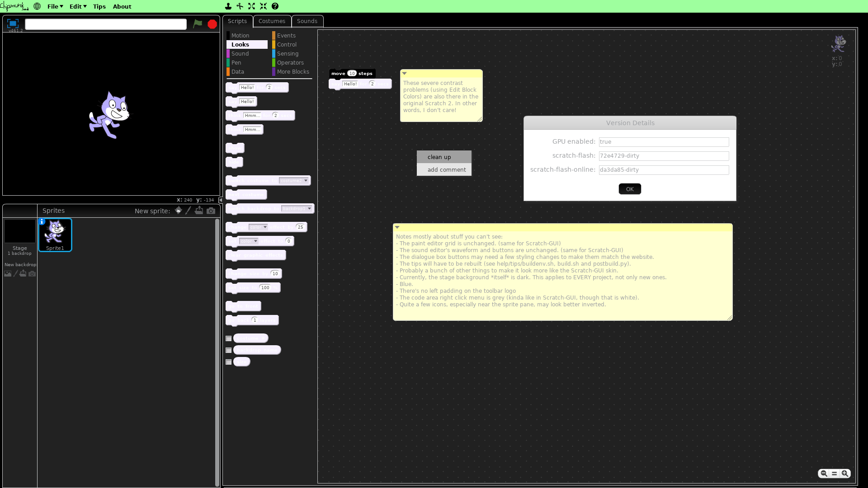868x488 pixels.
Task: Open the Tips menu item
Action: pyautogui.click(x=99, y=6)
